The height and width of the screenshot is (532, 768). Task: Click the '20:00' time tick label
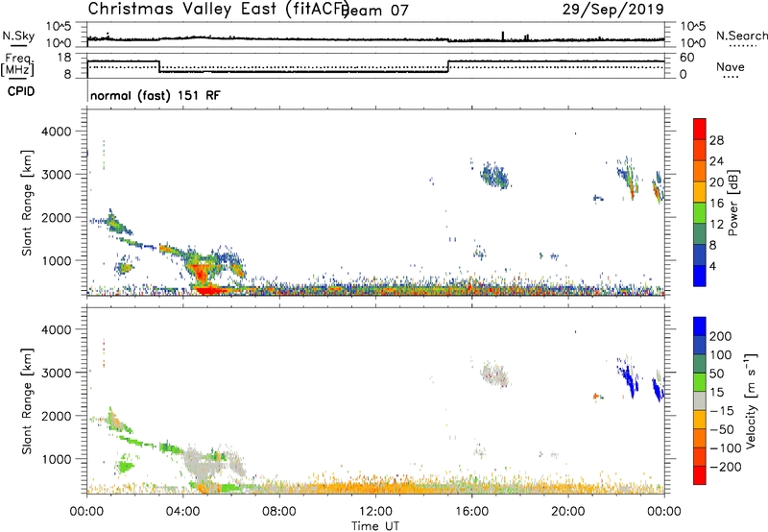tap(568, 512)
